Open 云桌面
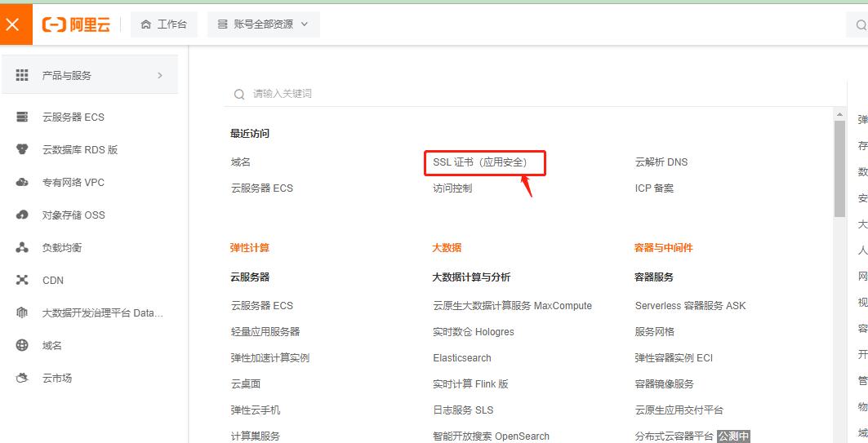Viewport: 868px width, 443px height. click(246, 383)
